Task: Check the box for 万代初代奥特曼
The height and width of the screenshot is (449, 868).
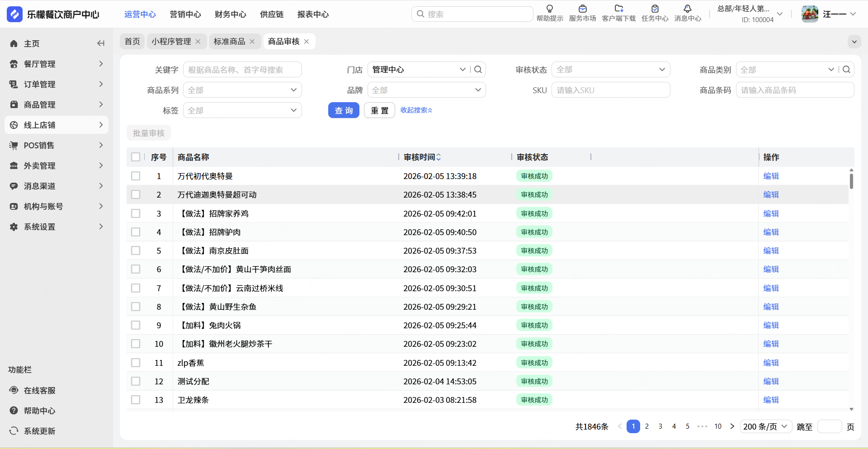Action: click(136, 176)
